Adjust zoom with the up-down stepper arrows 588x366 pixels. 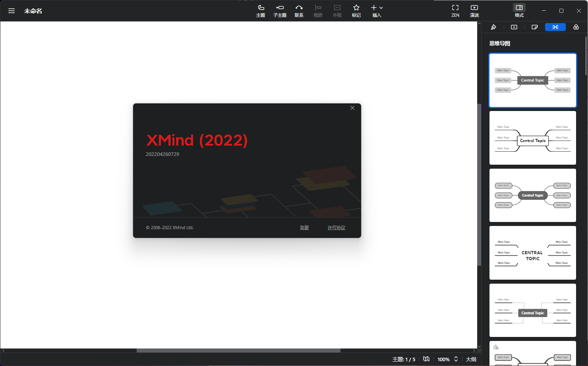(x=456, y=359)
